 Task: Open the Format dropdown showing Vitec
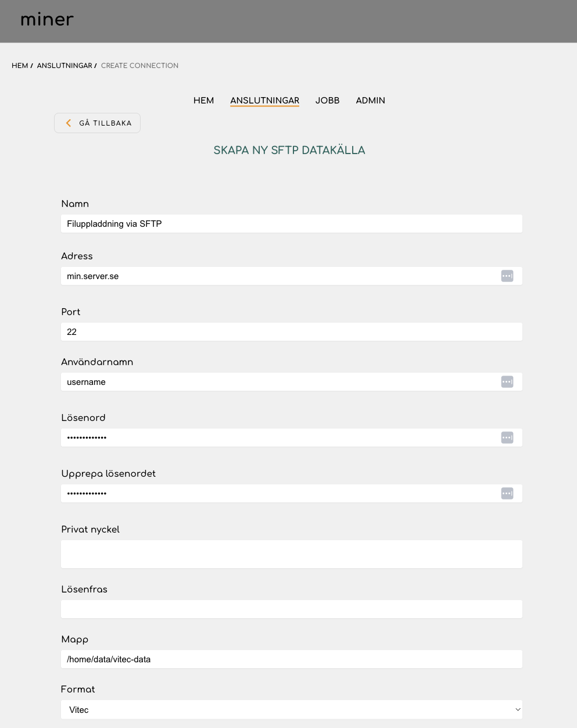coord(292,709)
